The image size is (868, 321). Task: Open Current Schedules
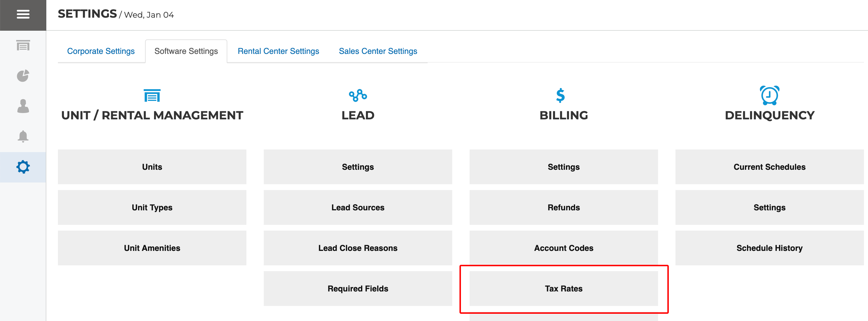click(x=770, y=167)
